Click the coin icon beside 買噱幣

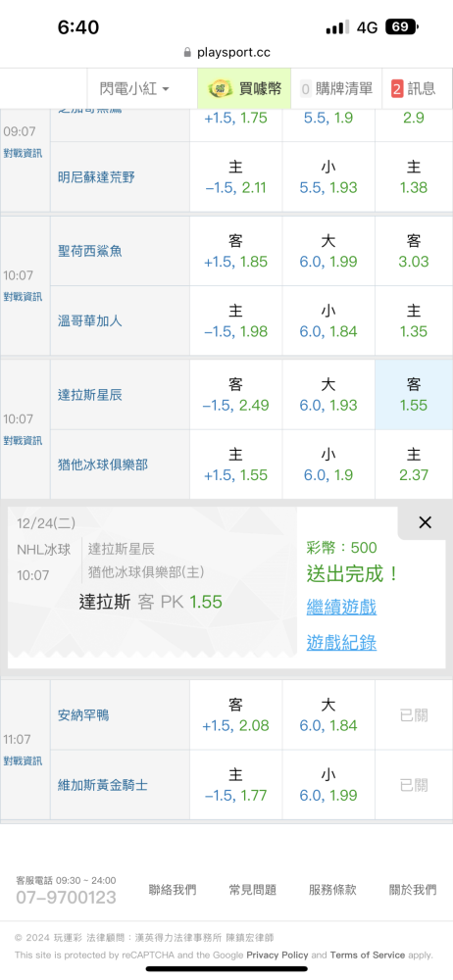[x=220, y=89]
